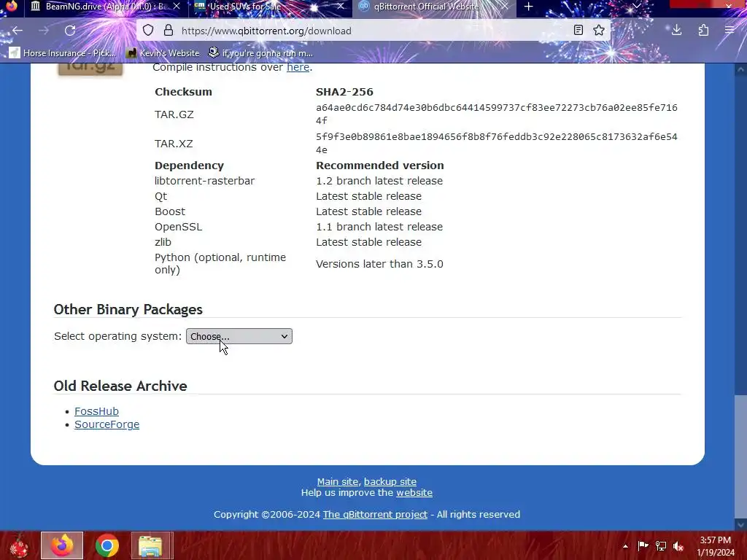This screenshot has height=560, width=747.
Task: Open the Start menu ornament button
Action: click(19, 545)
